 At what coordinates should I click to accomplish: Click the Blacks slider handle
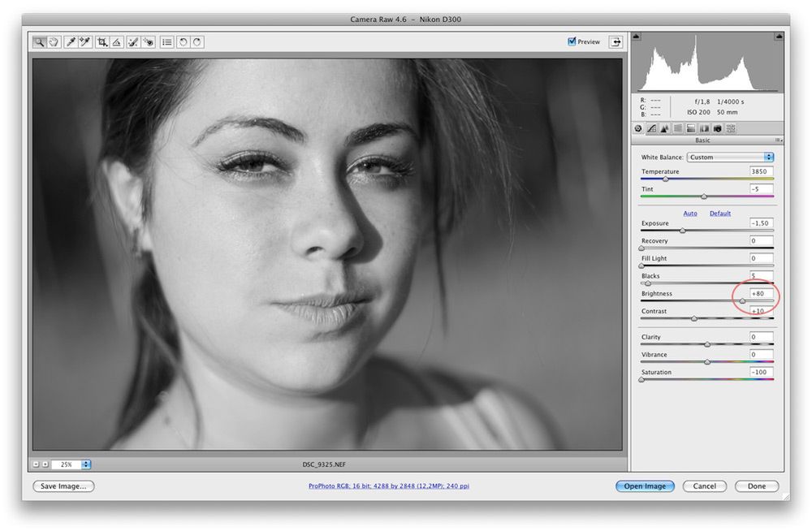tap(647, 284)
